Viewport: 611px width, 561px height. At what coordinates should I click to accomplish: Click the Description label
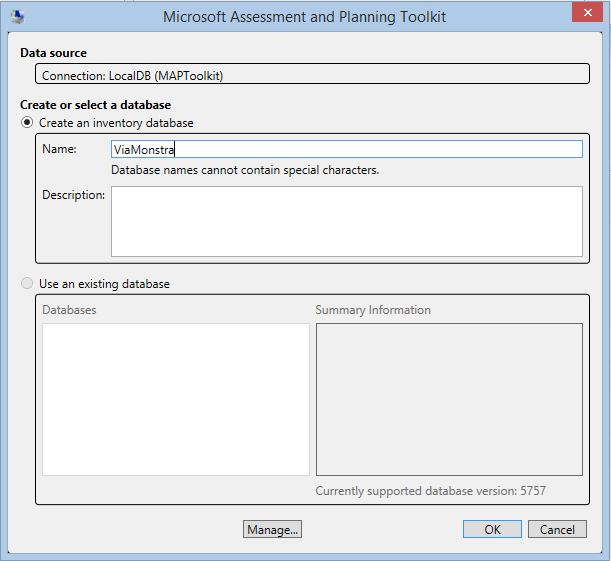73,195
